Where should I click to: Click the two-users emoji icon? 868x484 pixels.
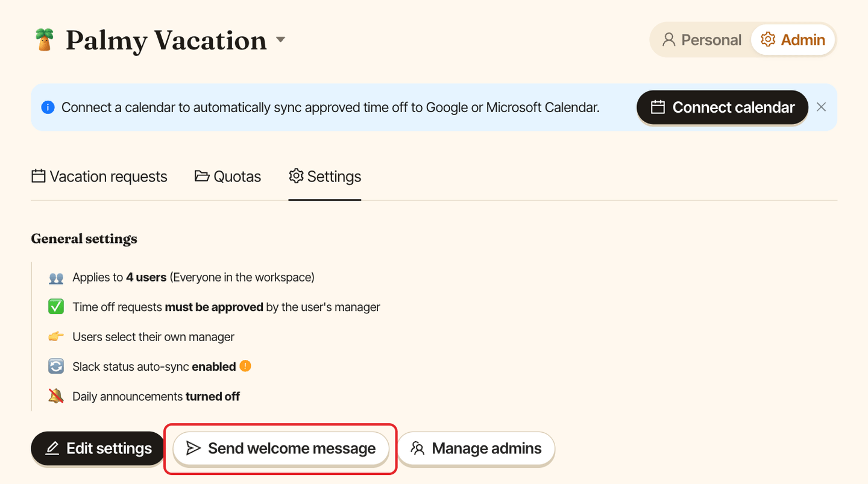tap(56, 278)
